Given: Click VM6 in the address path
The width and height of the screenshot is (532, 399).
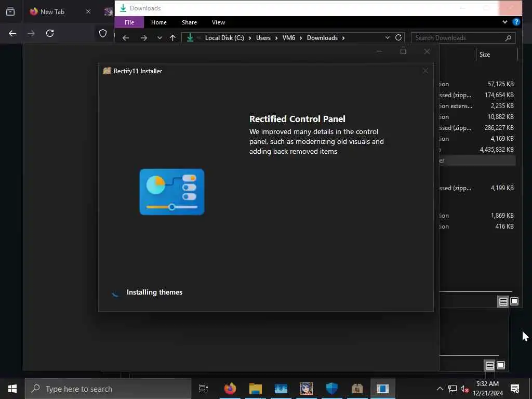Looking at the screenshot, I should pos(289,37).
